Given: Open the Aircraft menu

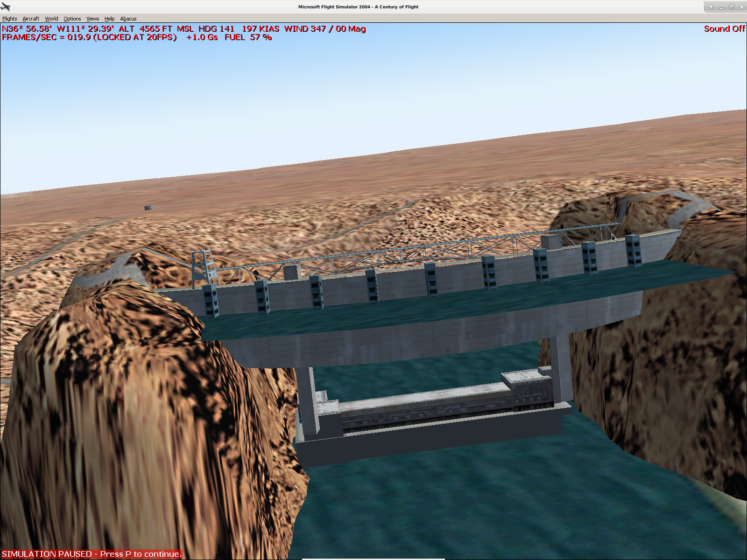Looking at the screenshot, I should [31, 19].
